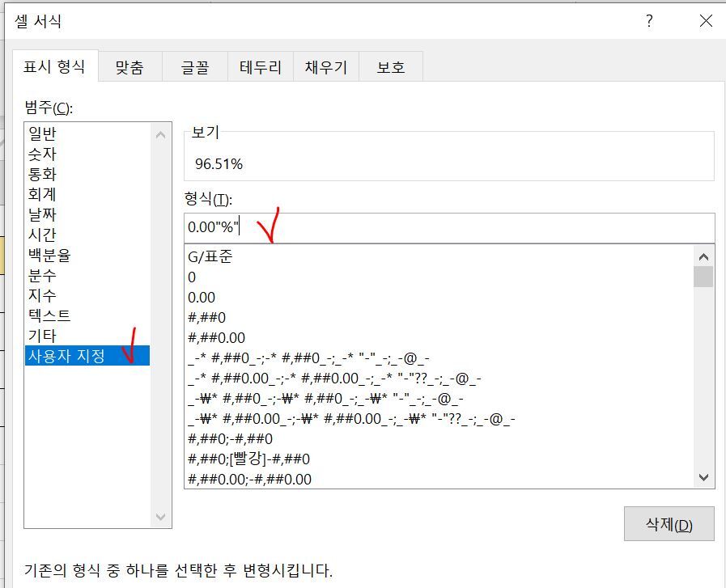Switch to the 맞춤 tab
This screenshot has width=726, height=588.
point(129,67)
